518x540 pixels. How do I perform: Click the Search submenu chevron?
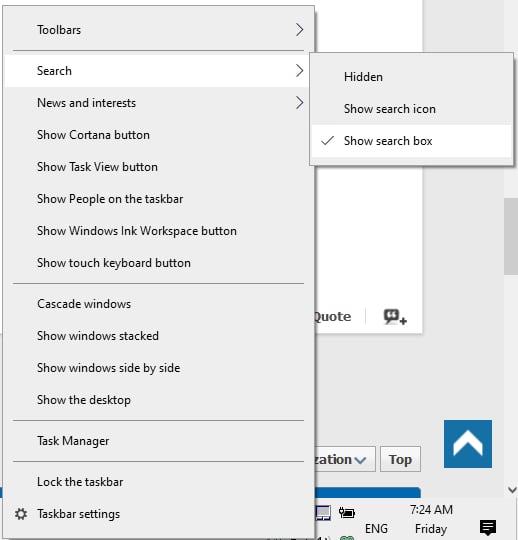299,71
